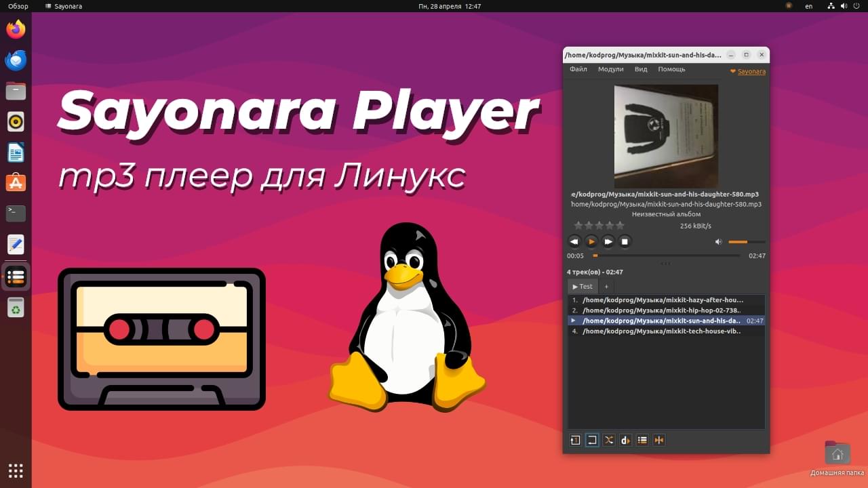The width and height of the screenshot is (868, 488).
Task: Launch Thunderbird mail from the dock
Action: (16, 60)
